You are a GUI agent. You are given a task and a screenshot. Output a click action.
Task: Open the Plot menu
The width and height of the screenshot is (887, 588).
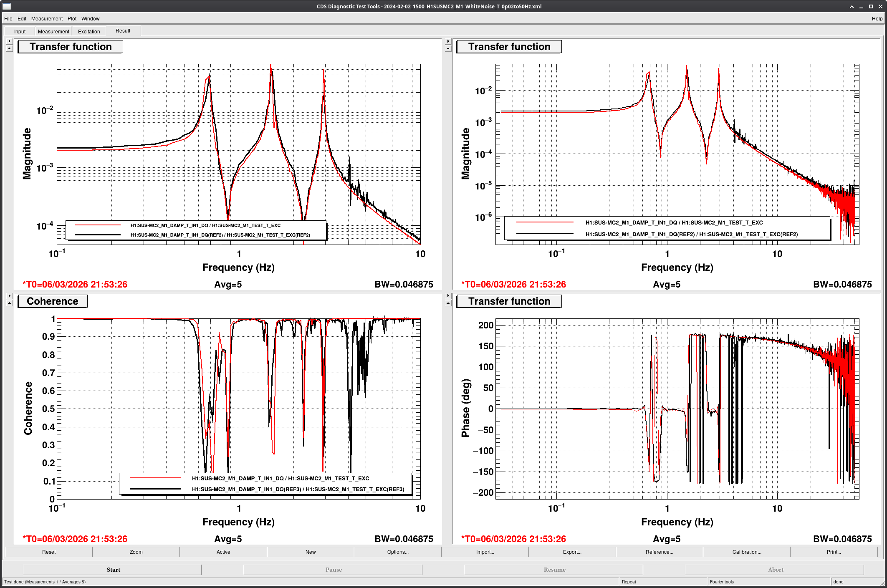tap(72, 19)
